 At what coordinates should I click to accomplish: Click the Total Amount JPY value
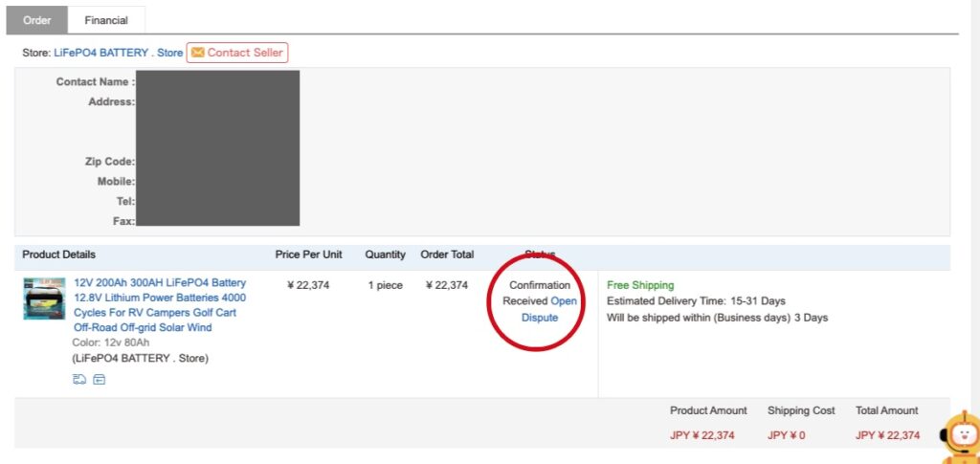click(x=887, y=435)
